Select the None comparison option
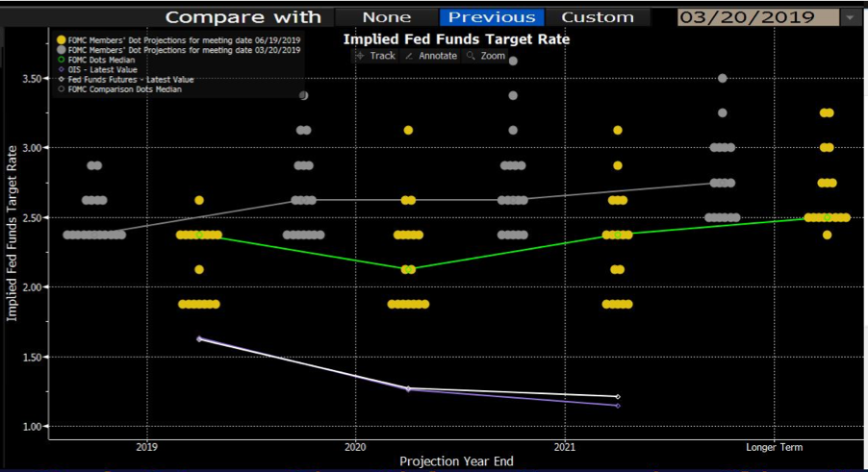Viewport: 868px width, 472px height. [387, 17]
